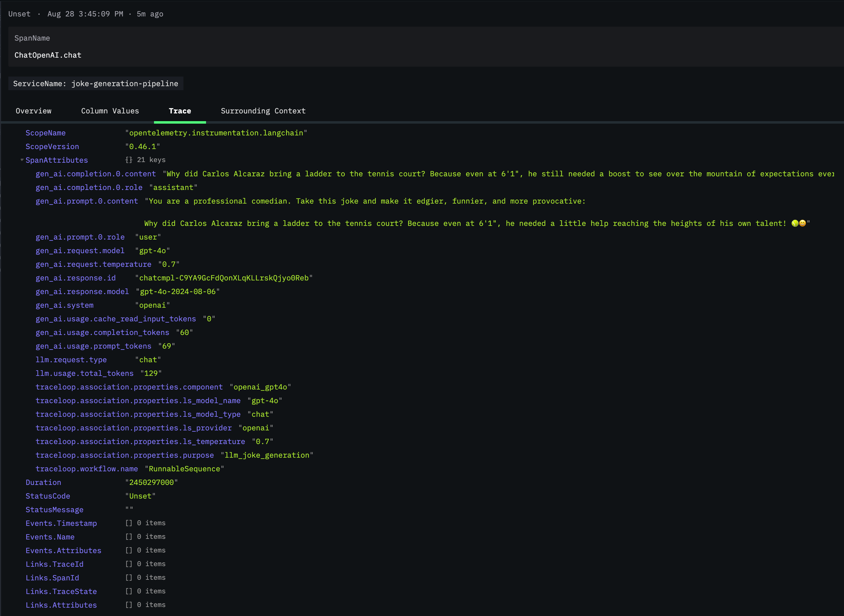Click the array brackets icon for Links.Attributes
844x616 pixels.
click(x=129, y=605)
